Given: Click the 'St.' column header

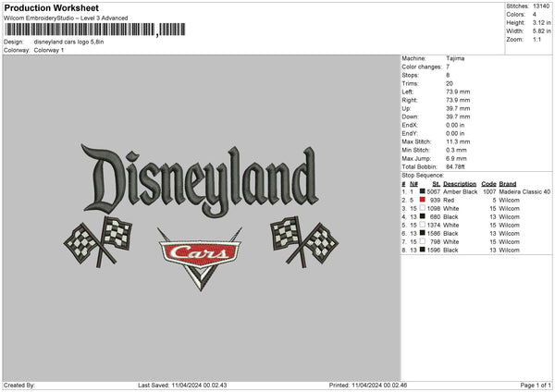Looking at the screenshot, I should pos(436,184).
